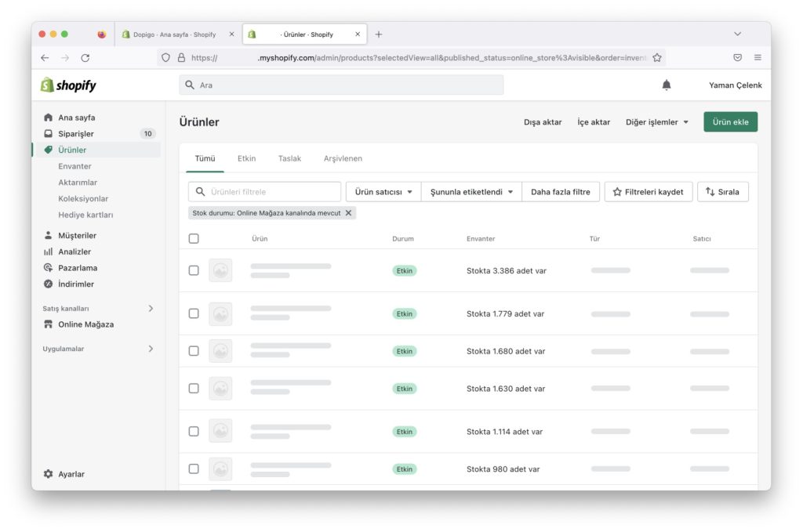Image resolution: width=803 pixels, height=532 pixels.
Task: Open Ayarlar settings
Action: (x=71, y=474)
